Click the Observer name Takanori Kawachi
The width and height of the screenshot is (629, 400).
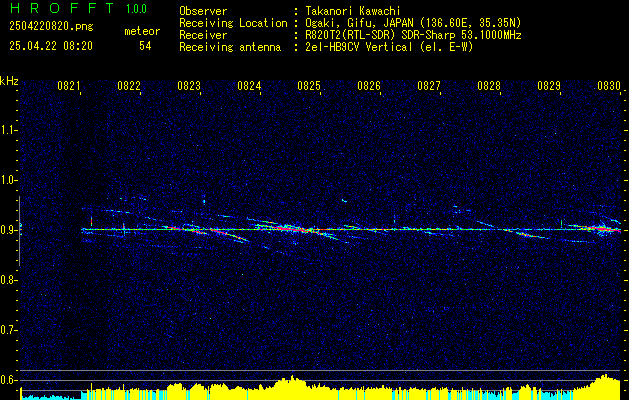(353, 11)
